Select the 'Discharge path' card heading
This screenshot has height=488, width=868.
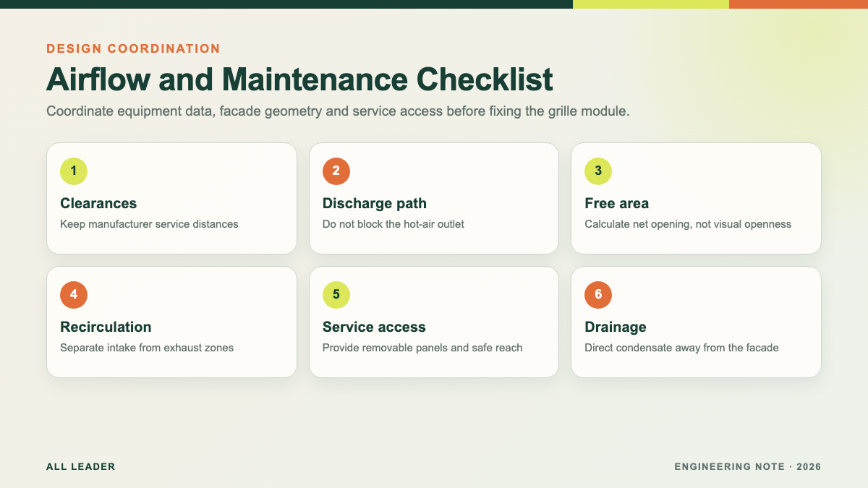[375, 203]
